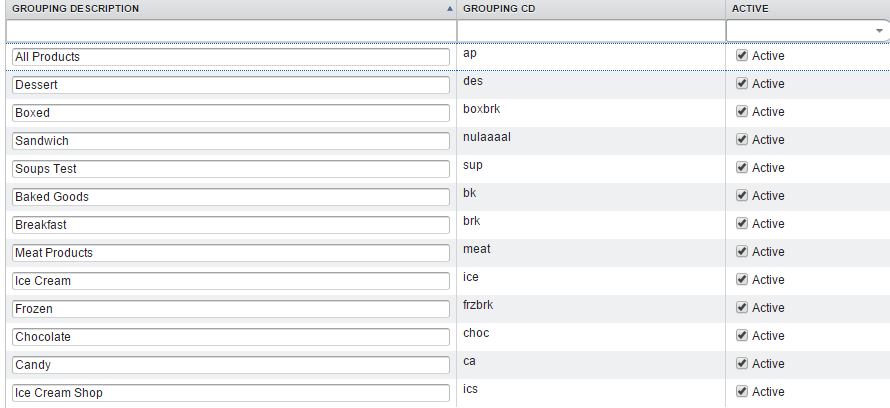The height and width of the screenshot is (408, 890).
Task: Edit the Chocolate description field
Action: pyautogui.click(x=230, y=337)
